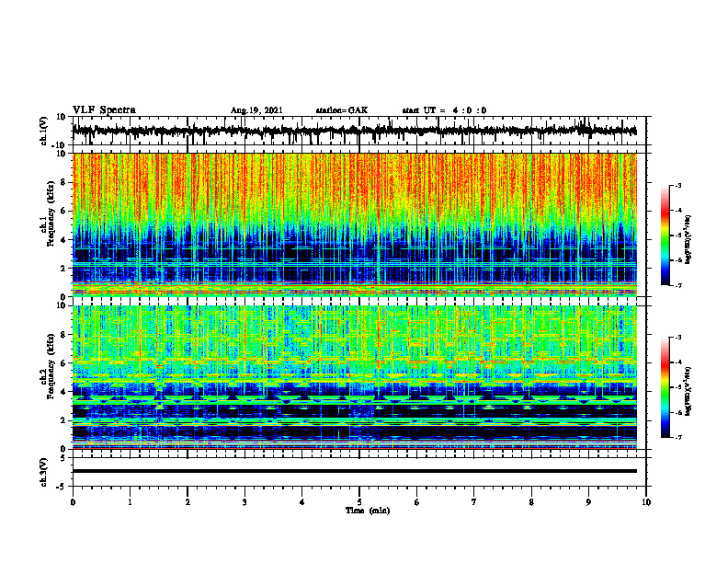Click the "4" kHz tick of ch.1 spectrogram
728x563 pixels.
63,240
